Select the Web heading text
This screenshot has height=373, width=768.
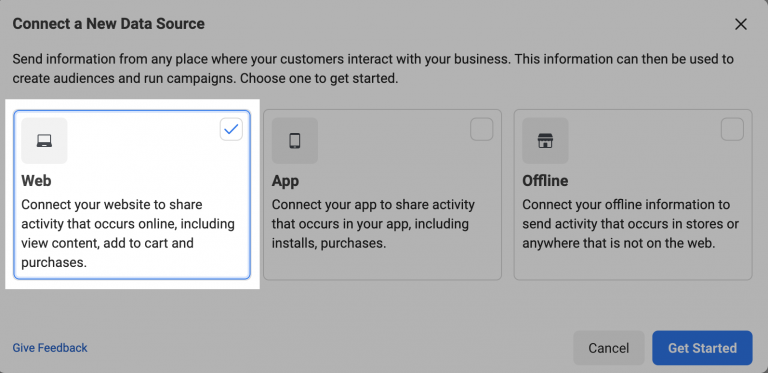coord(36,181)
